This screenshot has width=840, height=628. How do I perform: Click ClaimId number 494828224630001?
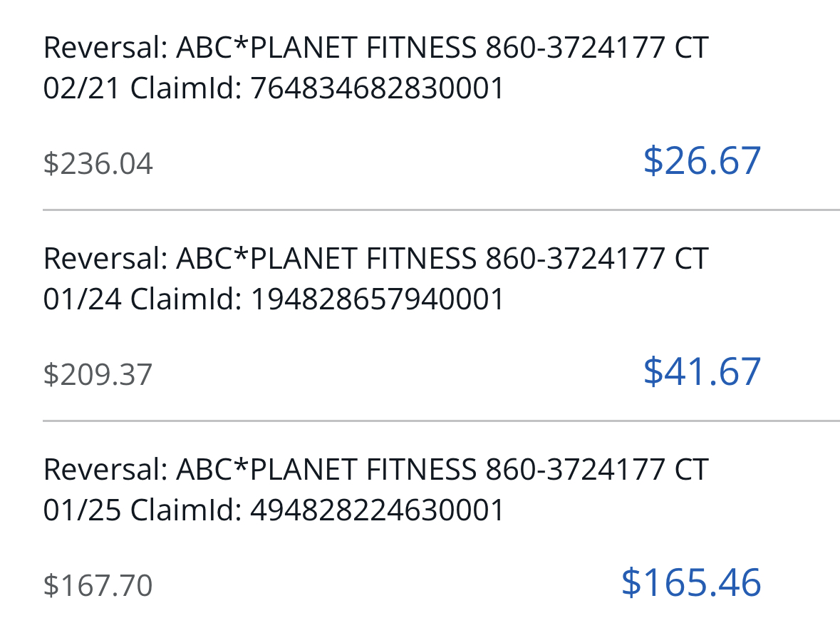378,510
